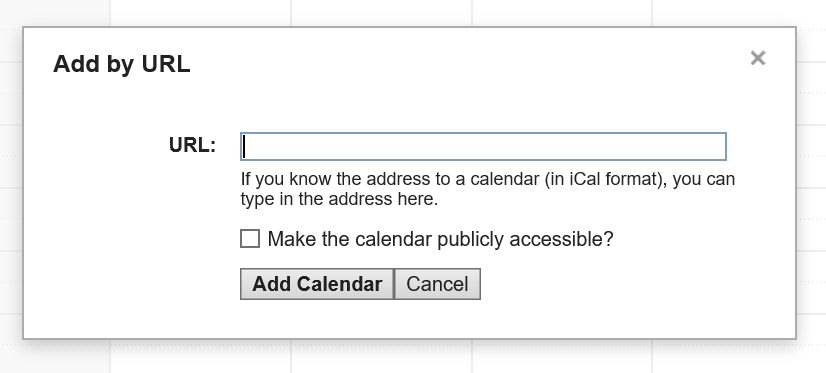
Task: Click the X icon in dialog corner
Action: (x=758, y=58)
